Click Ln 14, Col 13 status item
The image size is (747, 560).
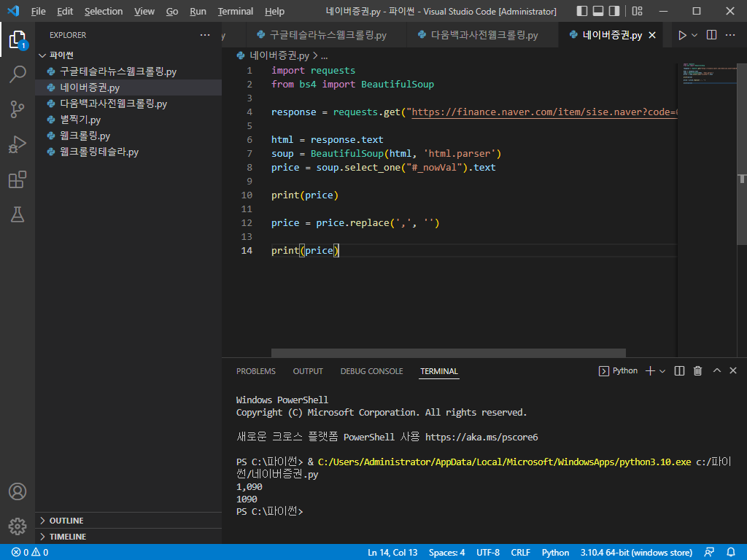point(392,553)
